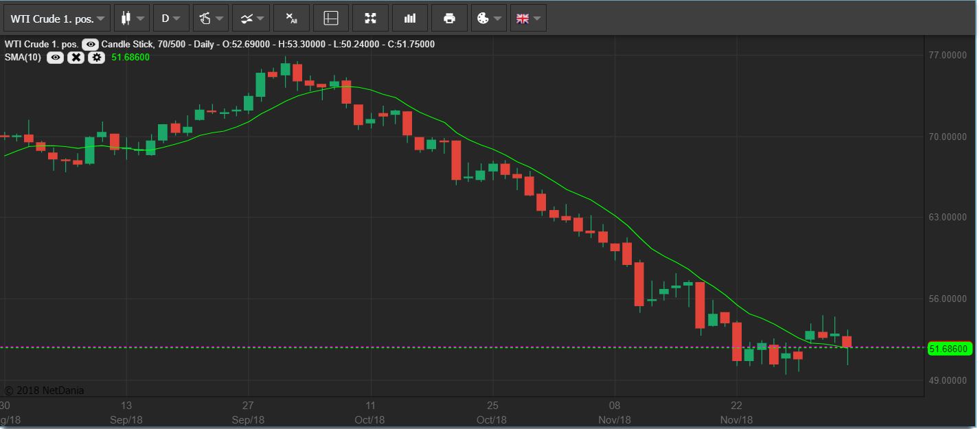Image resolution: width=980 pixels, height=429 pixels.
Task: Open the WTI Crude 1. pos. instrument dropdown
Action: (56, 19)
